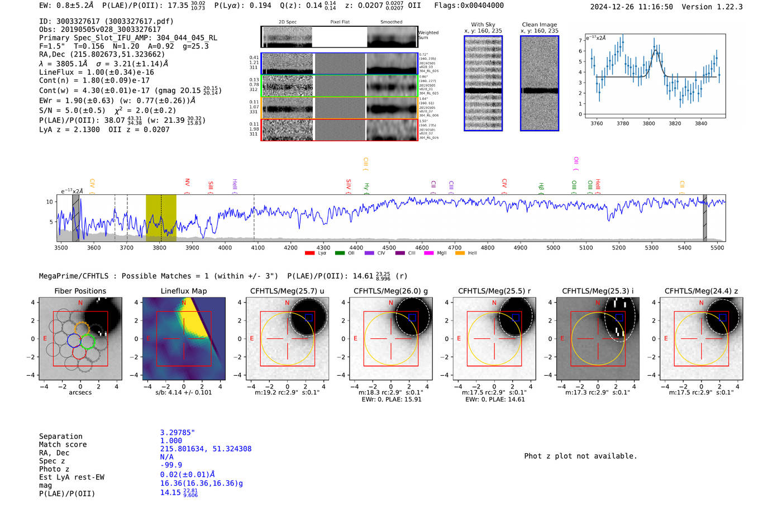
Task: Click the EW: 0.8±5.2Å header text
Action: tap(66, 5)
